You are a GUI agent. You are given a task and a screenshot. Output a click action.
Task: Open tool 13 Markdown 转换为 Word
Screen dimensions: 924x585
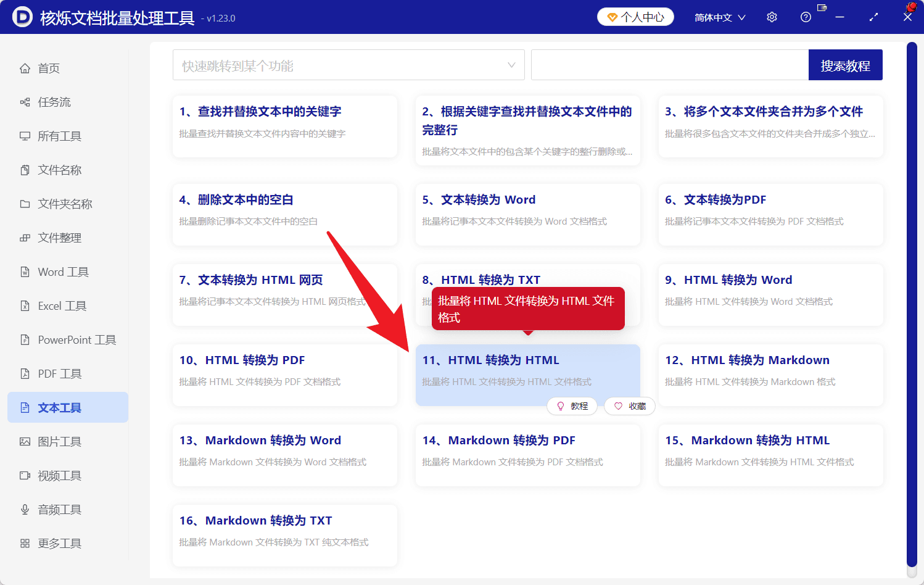point(285,455)
